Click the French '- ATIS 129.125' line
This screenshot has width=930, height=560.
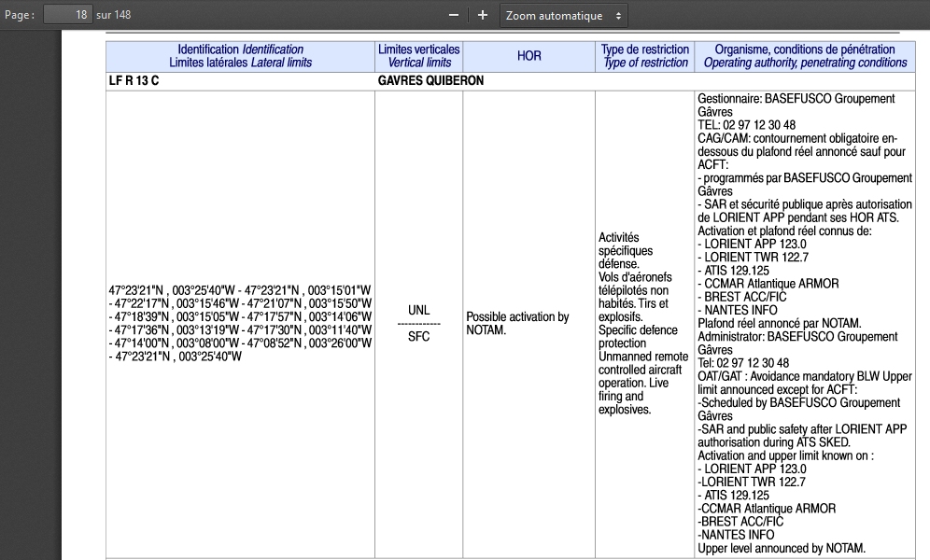(733, 271)
